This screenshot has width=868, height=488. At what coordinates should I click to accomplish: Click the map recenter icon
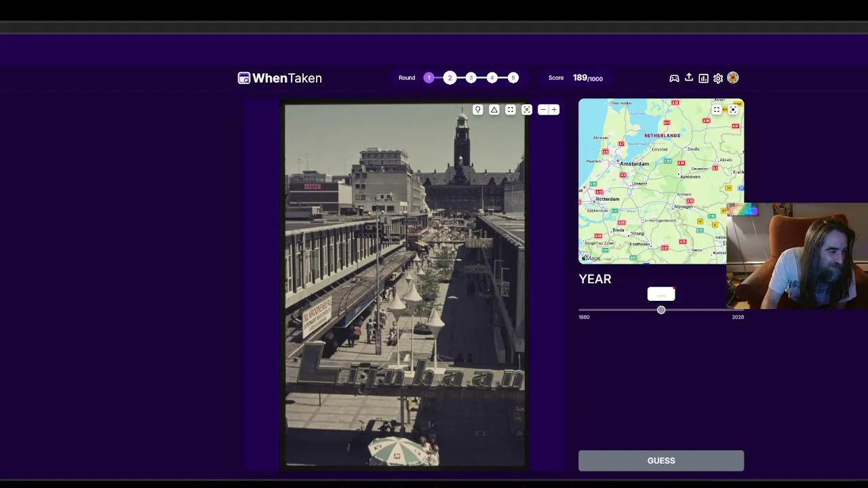coord(733,110)
